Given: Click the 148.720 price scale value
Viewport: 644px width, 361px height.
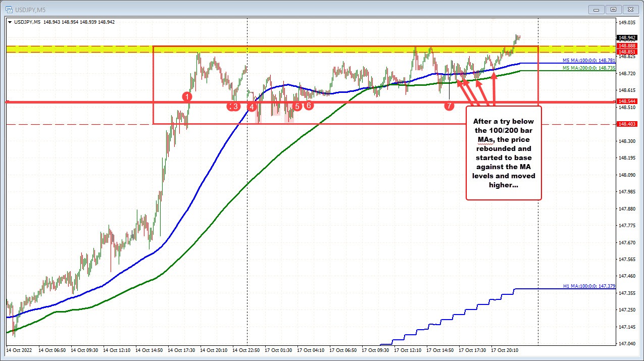Looking at the screenshot, I should click(x=627, y=74).
